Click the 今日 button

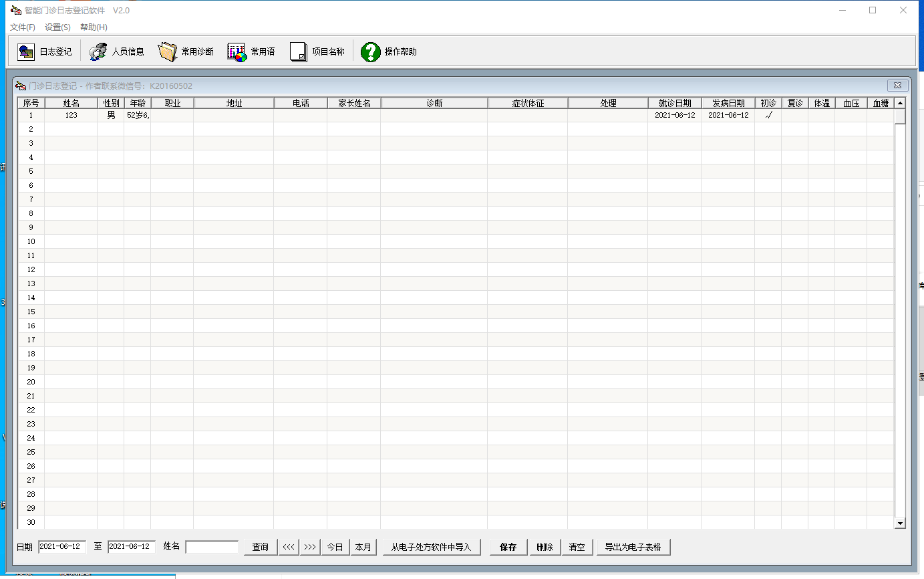point(335,547)
